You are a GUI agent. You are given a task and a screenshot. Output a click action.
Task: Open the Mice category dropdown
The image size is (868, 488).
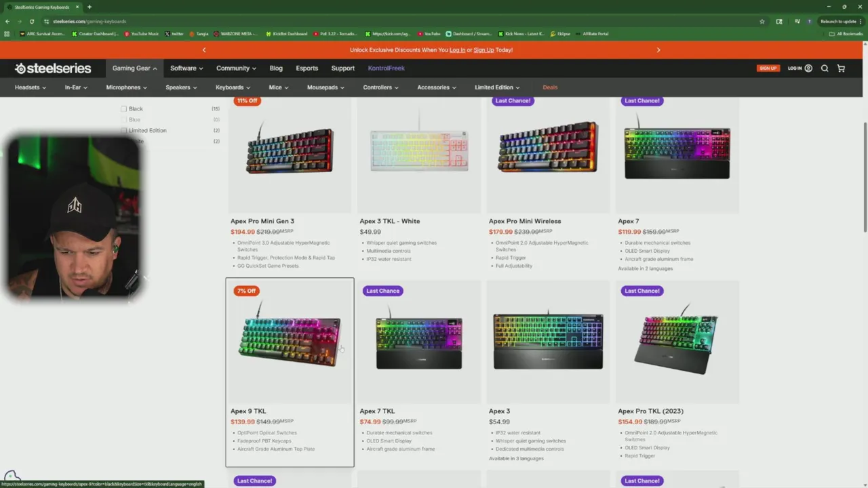[x=279, y=87]
